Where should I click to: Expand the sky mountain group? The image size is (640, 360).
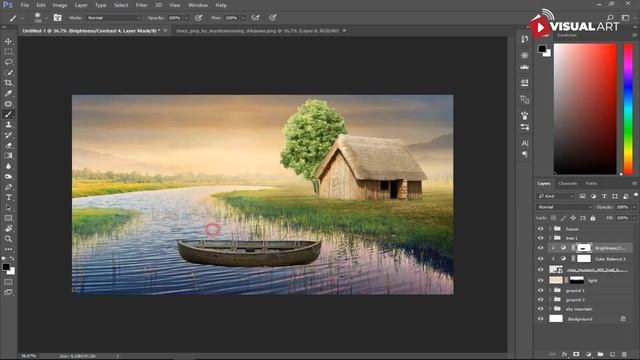pyautogui.click(x=550, y=309)
